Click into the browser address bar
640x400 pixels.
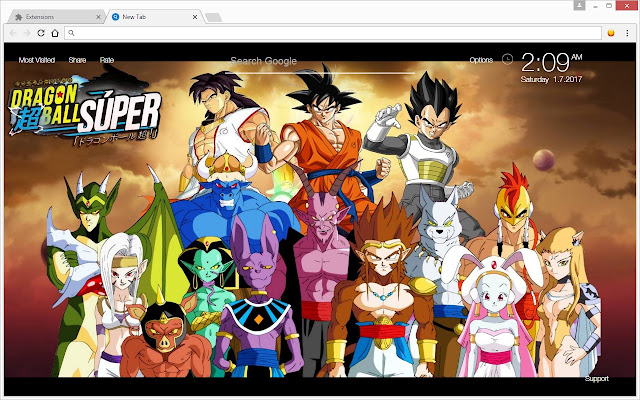click(333, 33)
